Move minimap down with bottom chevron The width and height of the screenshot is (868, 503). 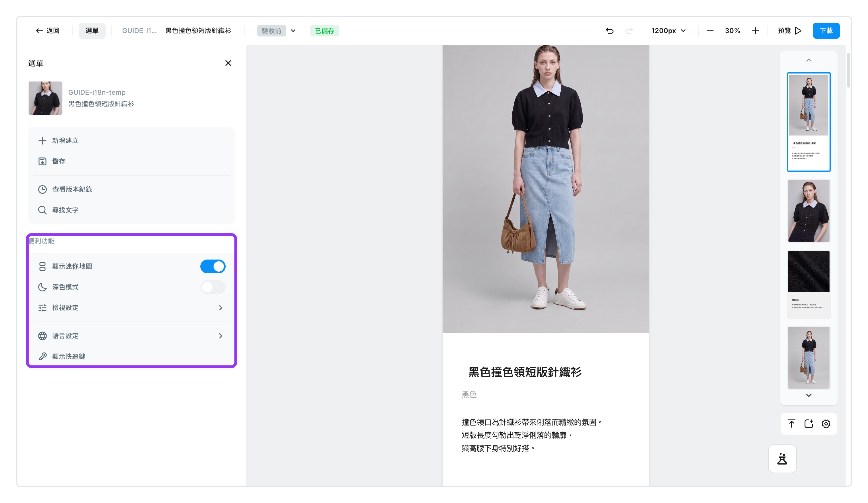tap(808, 395)
